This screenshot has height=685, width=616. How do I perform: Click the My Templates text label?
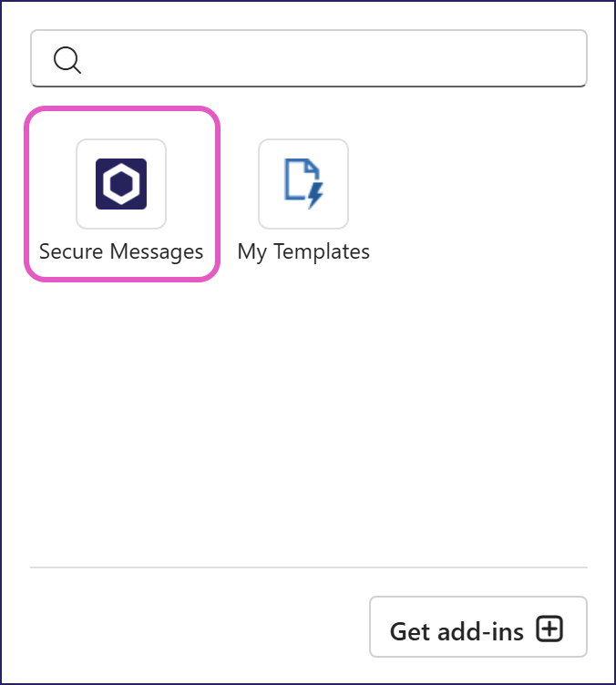[x=303, y=251]
